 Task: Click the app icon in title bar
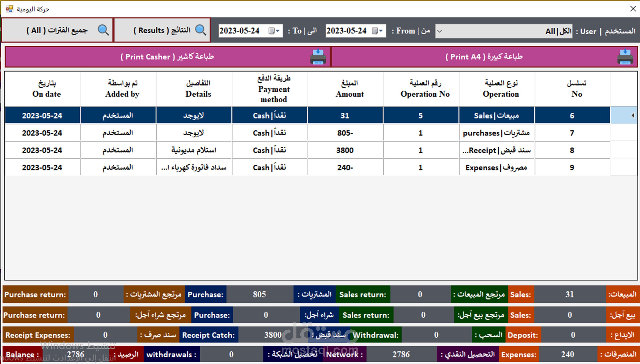(x=10, y=9)
